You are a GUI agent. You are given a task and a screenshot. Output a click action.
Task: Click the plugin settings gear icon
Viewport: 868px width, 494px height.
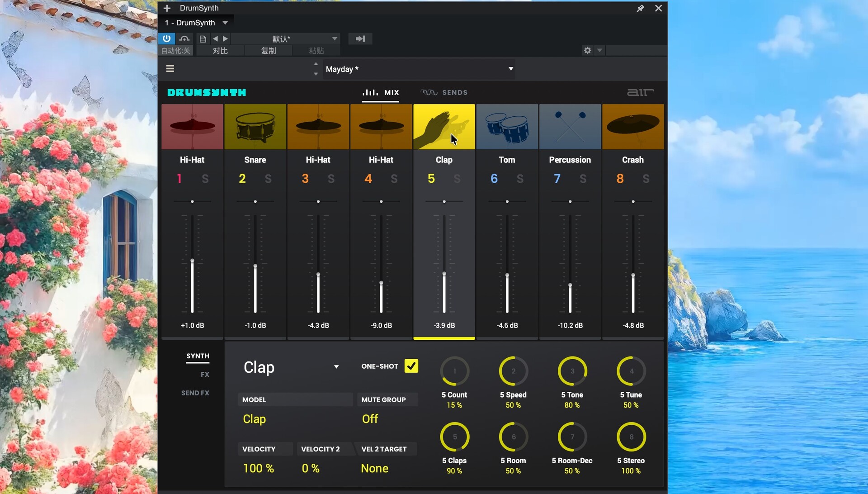[587, 50]
